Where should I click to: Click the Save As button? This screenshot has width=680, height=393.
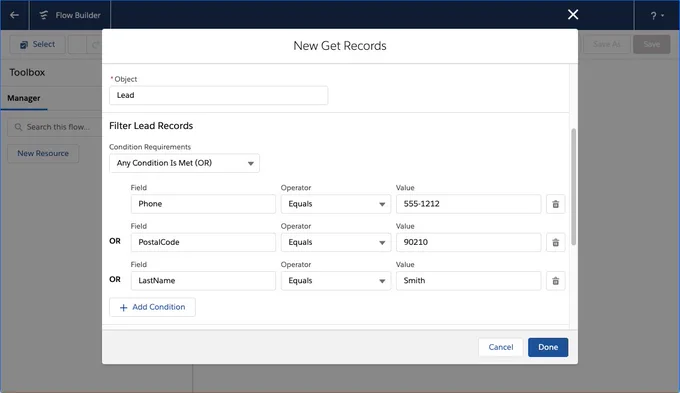pyautogui.click(x=606, y=44)
